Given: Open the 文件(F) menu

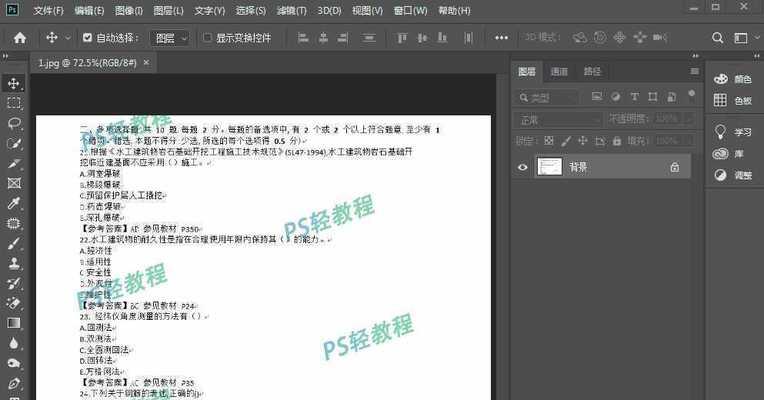Looking at the screenshot, I should coord(48,10).
